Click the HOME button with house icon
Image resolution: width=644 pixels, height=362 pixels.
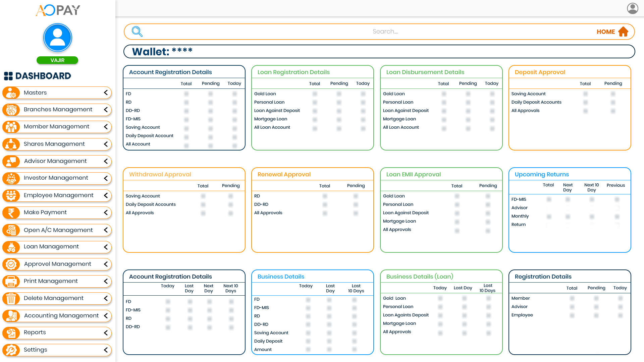pyautogui.click(x=612, y=32)
